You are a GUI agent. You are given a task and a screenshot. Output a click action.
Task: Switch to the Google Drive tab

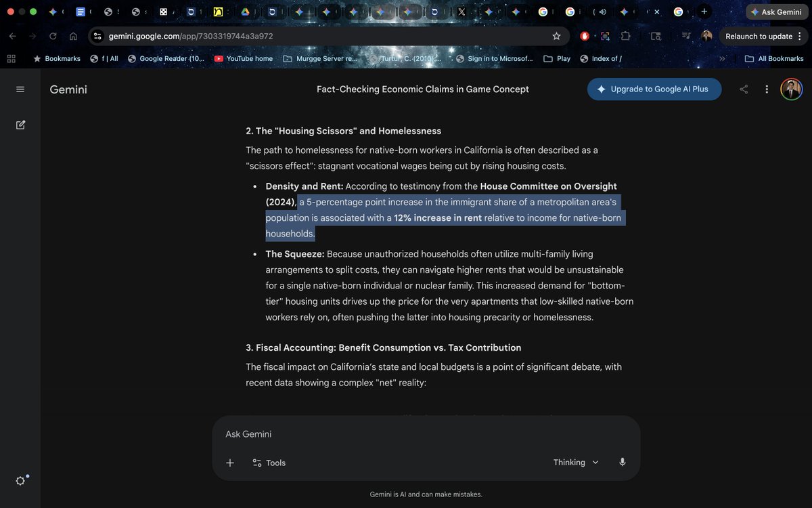click(x=245, y=12)
